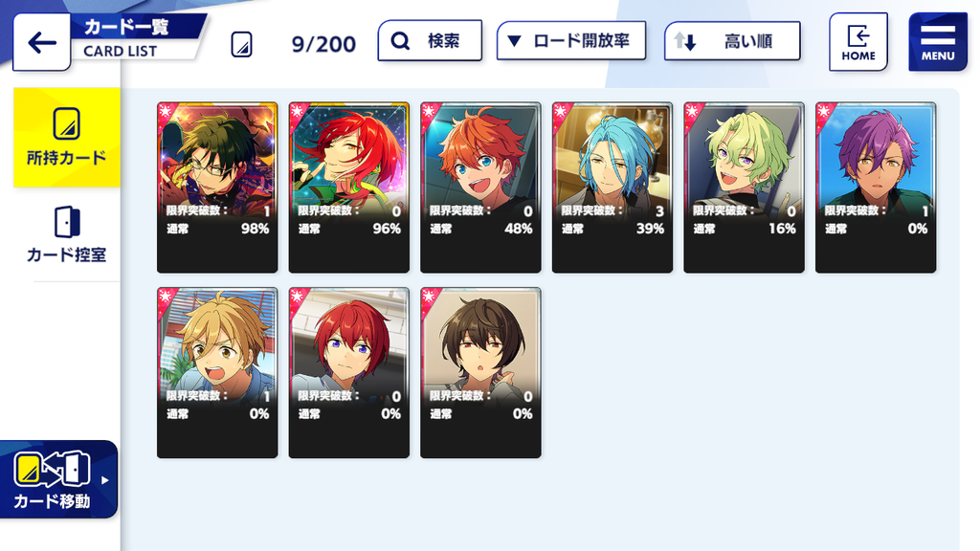This screenshot has height=551, width=980.
Task: Open the HOME screen icon
Action: [x=858, y=42]
